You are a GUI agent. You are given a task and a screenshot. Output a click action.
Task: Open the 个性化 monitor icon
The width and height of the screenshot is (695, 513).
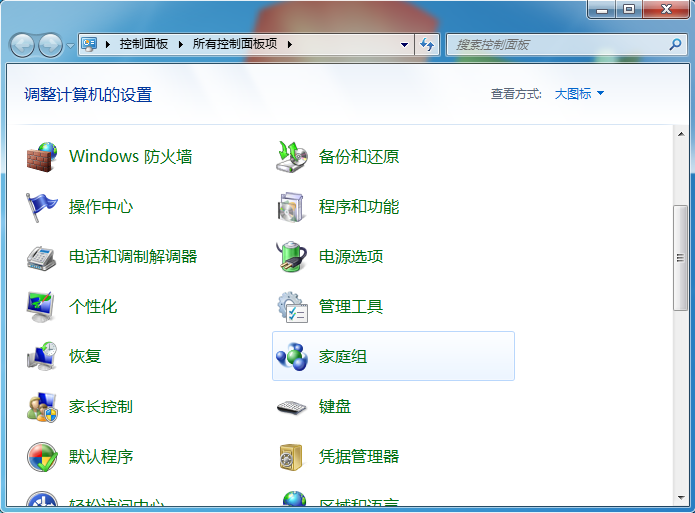(41, 307)
